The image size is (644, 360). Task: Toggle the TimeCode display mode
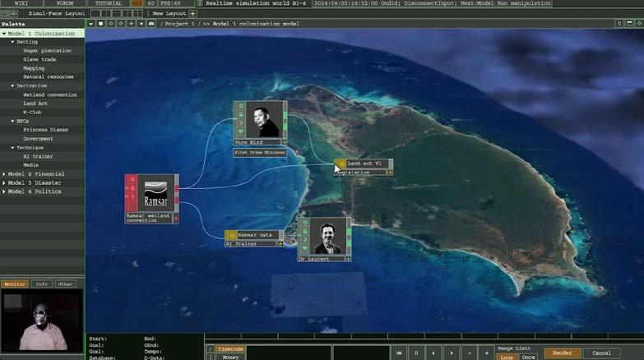(x=230, y=349)
